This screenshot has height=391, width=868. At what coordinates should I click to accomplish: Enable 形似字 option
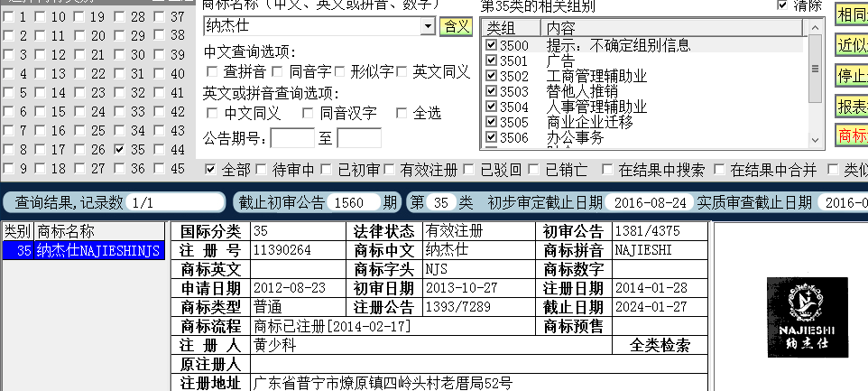click(339, 71)
